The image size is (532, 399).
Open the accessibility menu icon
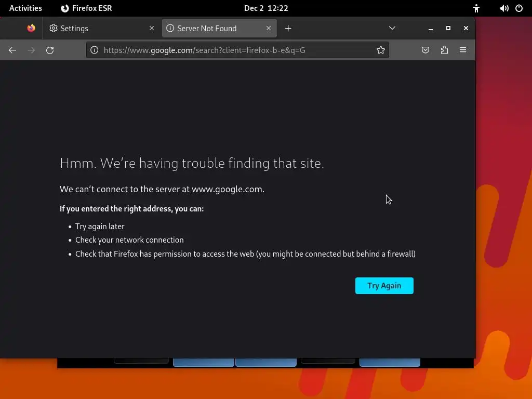click(476, 8)
